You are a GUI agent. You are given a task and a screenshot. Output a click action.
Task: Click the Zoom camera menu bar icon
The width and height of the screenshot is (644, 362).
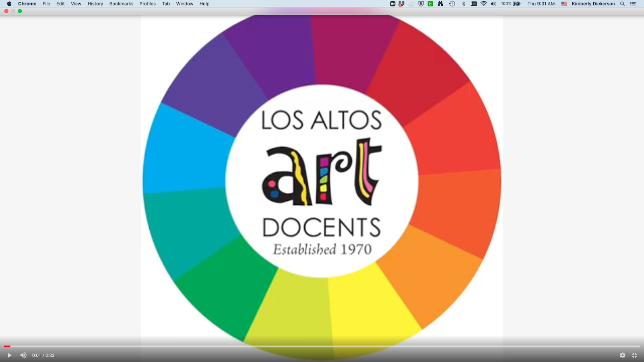click(392, 4)
